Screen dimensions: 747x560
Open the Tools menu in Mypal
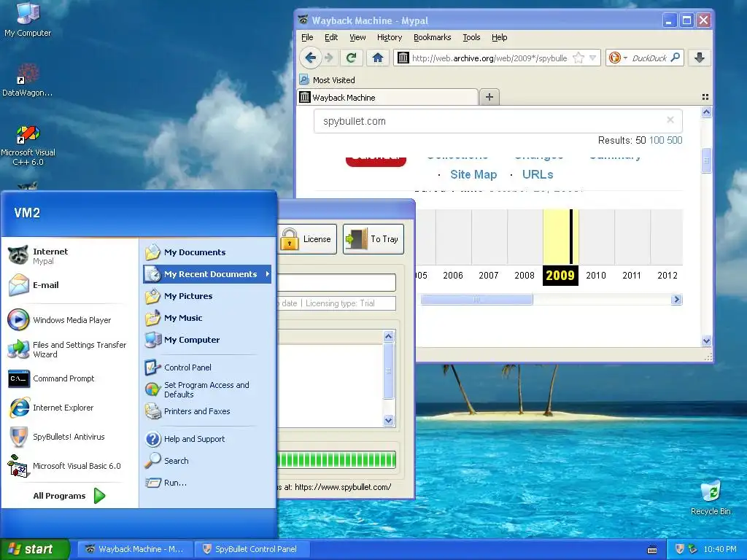click(471, 37)
